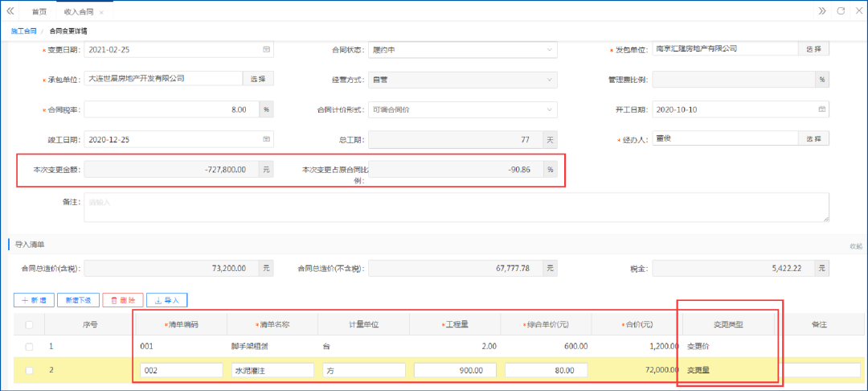This screenshot has height=391, width=868.
Task: Click 72,000.00 合价 cell in row 2
Action: [x=661, y=370]
